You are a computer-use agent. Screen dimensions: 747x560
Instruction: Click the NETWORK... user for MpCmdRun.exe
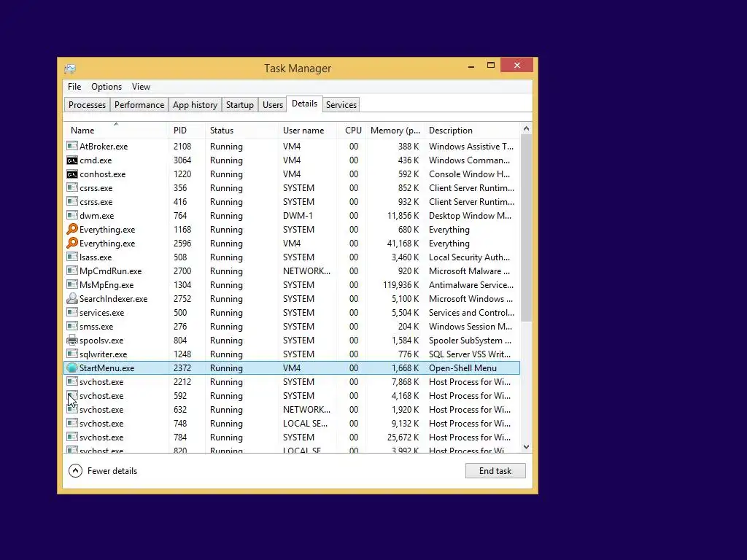tap(306, 271)
